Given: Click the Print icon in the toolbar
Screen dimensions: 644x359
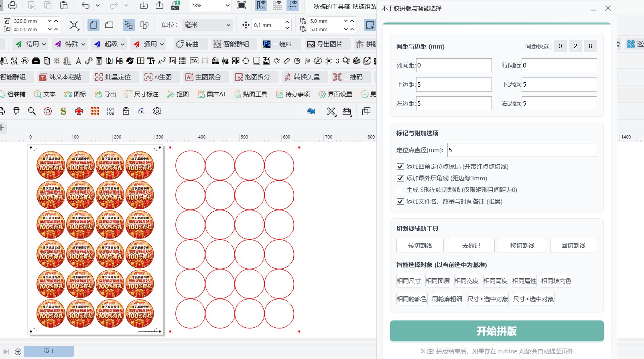Looking at the screenshot, I should (12, 5).
